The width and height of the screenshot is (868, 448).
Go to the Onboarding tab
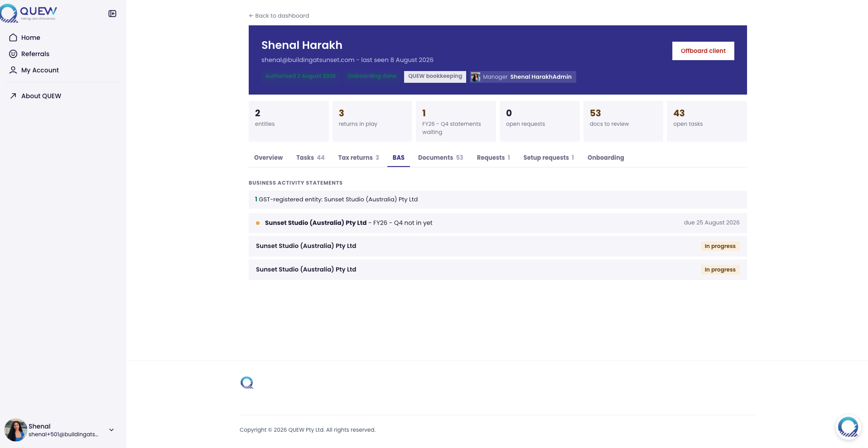(x=606, y=157)
